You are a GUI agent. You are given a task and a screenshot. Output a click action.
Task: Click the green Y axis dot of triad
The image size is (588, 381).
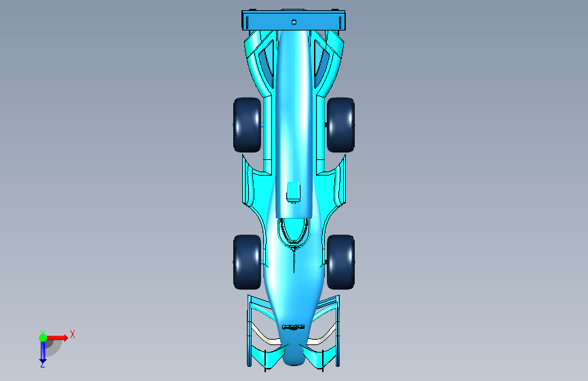point(43,338)
